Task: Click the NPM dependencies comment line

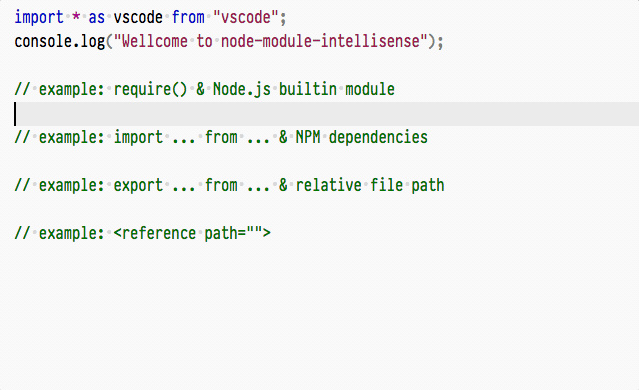Action: point(221,137)
